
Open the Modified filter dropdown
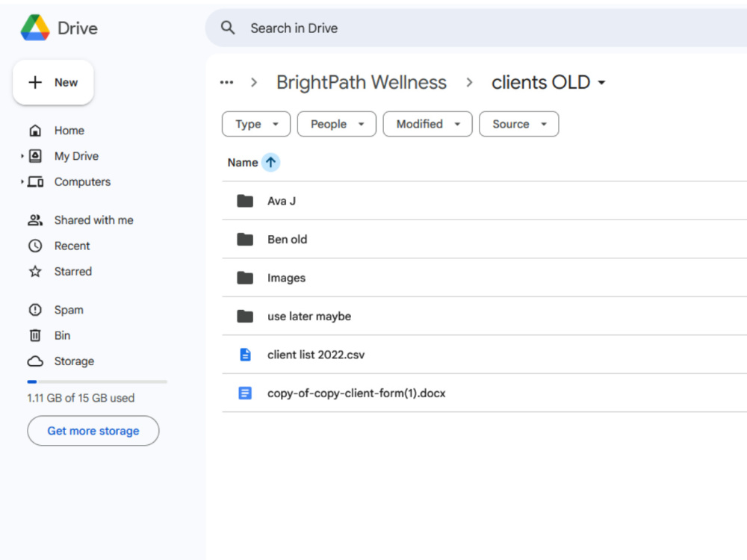click(x=428, y=124)
